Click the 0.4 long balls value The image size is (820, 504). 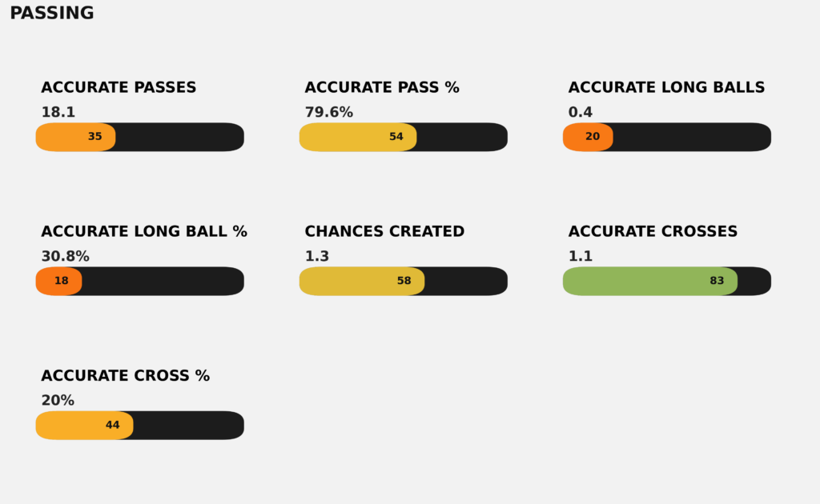pos(581,113)
